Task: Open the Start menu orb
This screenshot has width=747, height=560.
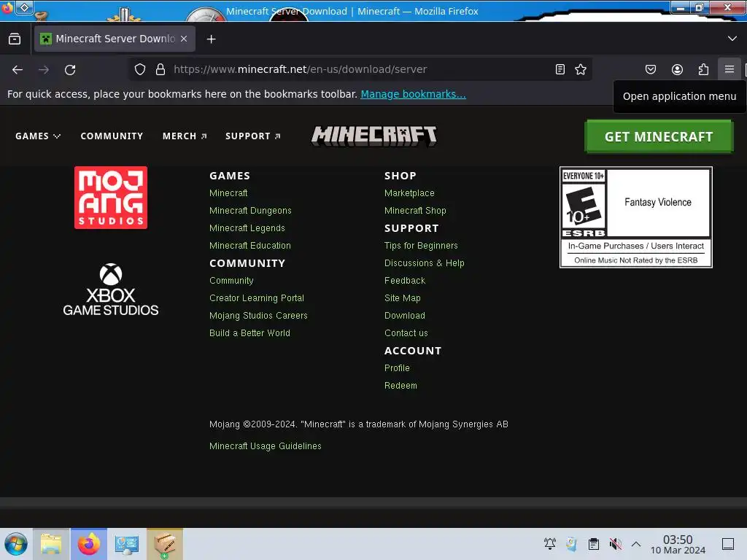Action: tap(16, 544)
